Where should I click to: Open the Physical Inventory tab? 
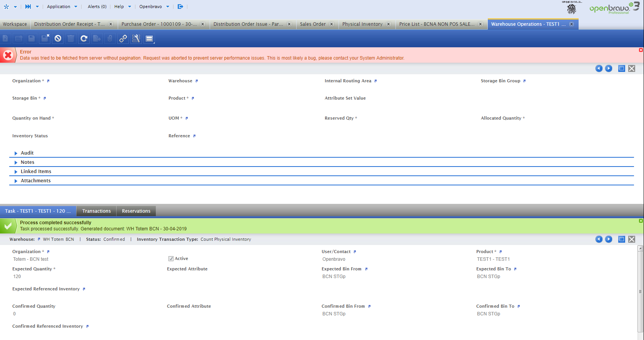click(x=362, y=24)
